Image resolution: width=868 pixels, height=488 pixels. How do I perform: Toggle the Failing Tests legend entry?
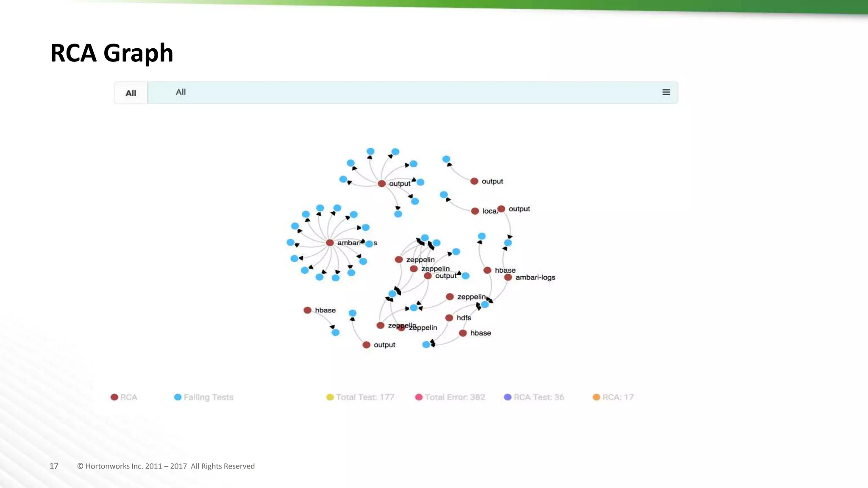pos(204,397)
